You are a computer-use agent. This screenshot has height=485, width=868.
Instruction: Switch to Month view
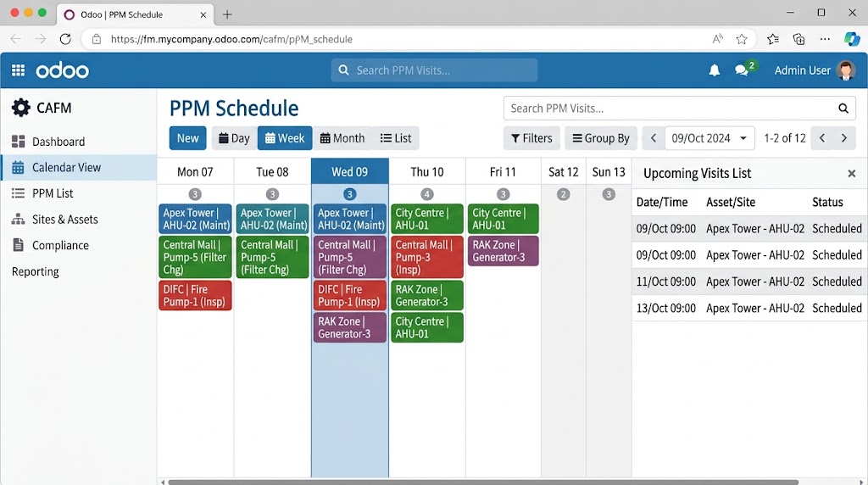[x=342, y=138]
